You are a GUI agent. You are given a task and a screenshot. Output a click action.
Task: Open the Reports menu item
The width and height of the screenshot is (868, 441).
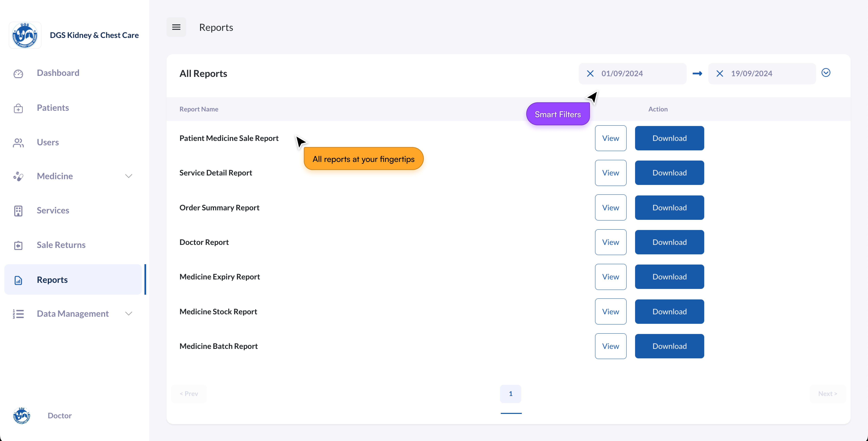coord(52,280)
